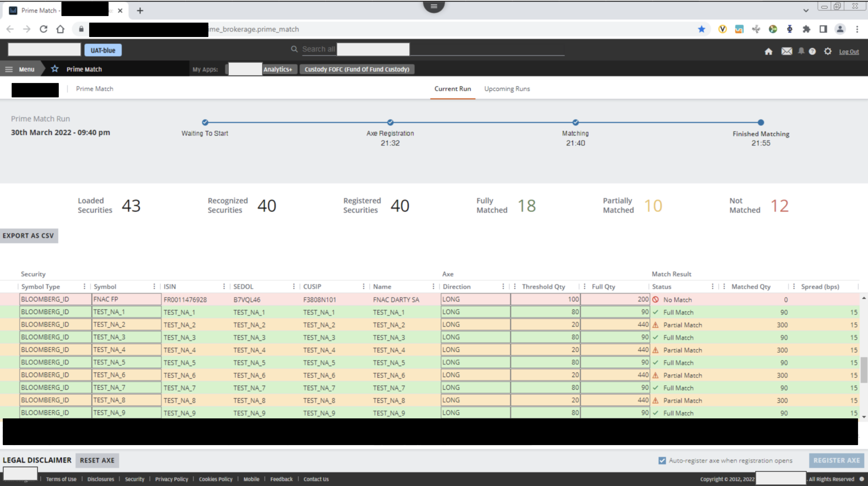Switch to Upcoming Runs tab
The width and height of the screenshot is (868, 486).
507,89
